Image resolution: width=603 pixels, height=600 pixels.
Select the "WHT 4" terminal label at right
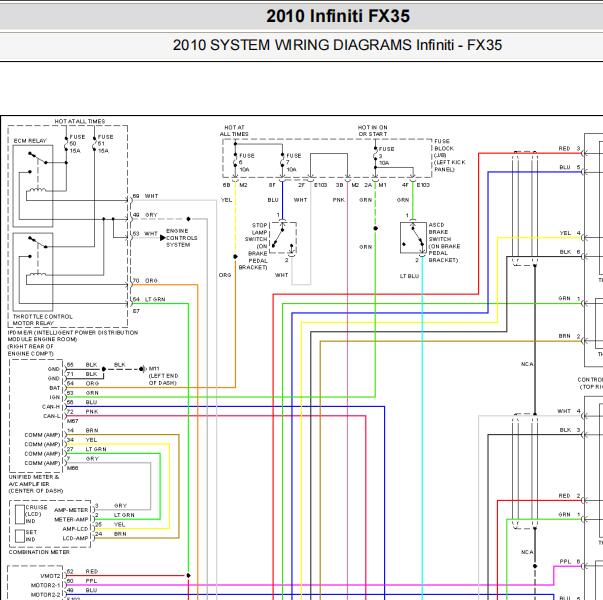569,411
